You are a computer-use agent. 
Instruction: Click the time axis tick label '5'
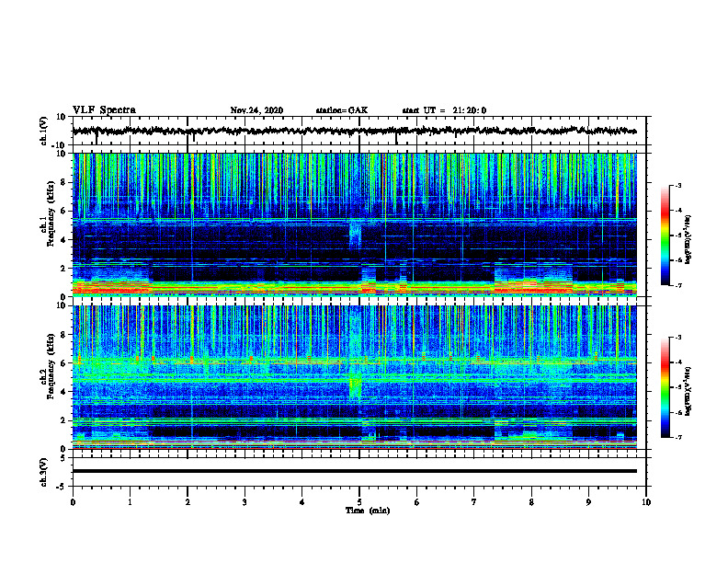359,502
